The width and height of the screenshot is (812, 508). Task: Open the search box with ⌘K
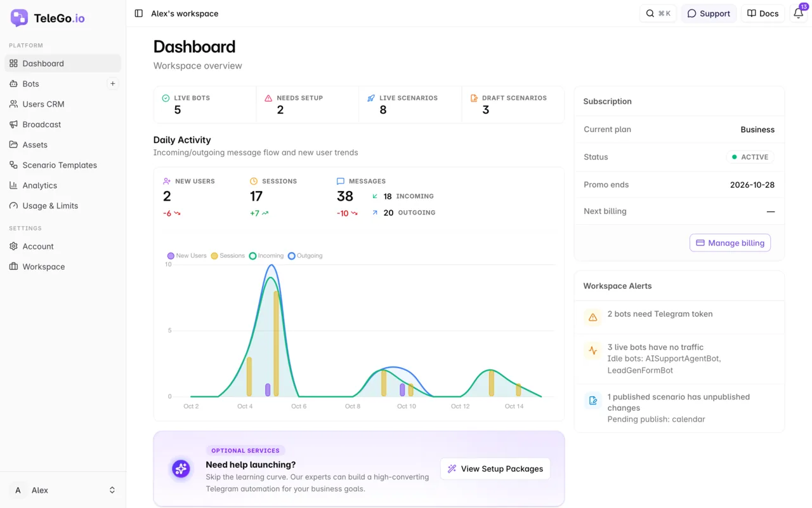[x=658, y=13]
